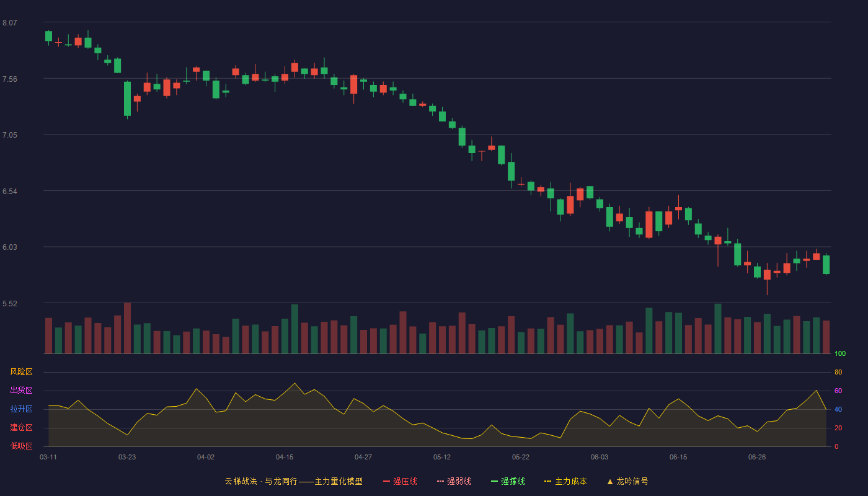Select the 风险区 zone label
The width and height of the screenshot is (868, 496).
coord(21,372)
